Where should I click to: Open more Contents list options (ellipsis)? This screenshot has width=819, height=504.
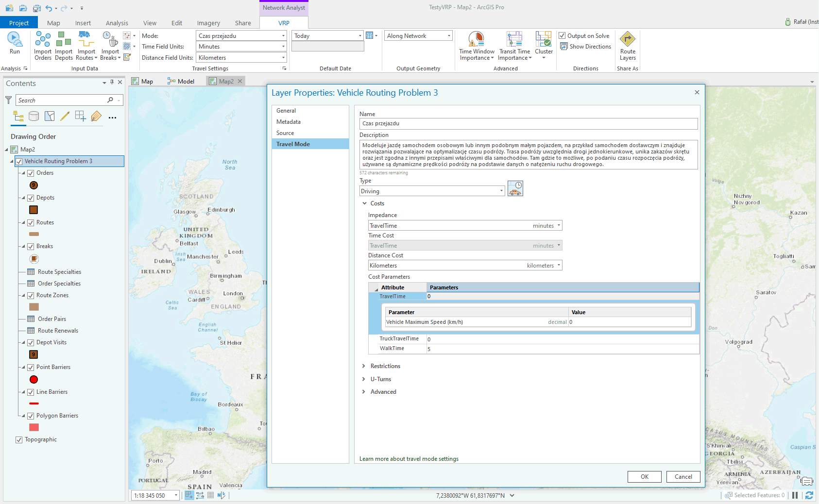[x=112, y=118]
